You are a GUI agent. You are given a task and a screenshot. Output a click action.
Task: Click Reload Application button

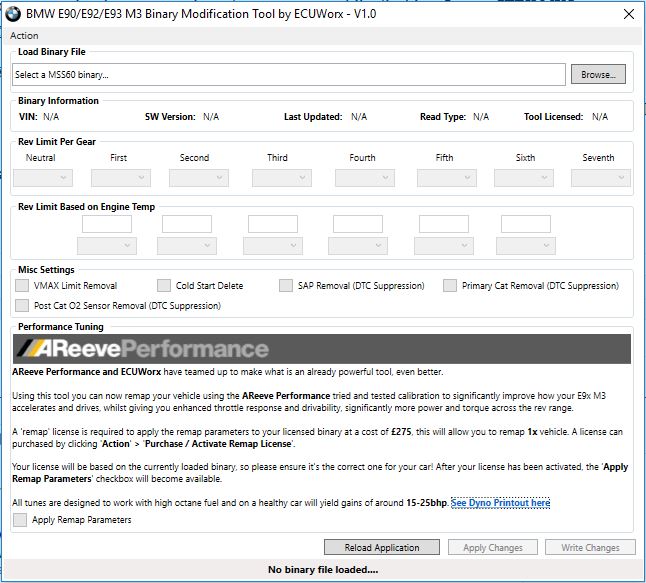[x=382, y=547]
